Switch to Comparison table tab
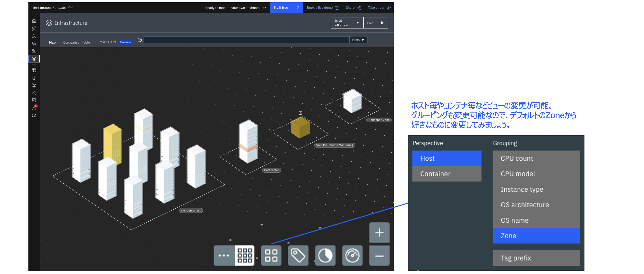The width and height of the screenshot is (644, 274). pyautogui.click(x=77, y=42)
